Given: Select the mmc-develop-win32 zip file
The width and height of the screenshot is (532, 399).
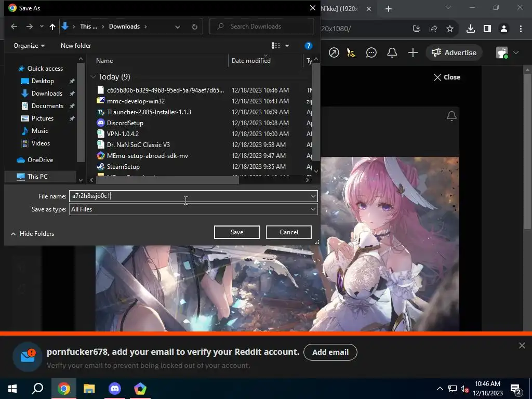Looking at the screenshot, I should point(136,101).
